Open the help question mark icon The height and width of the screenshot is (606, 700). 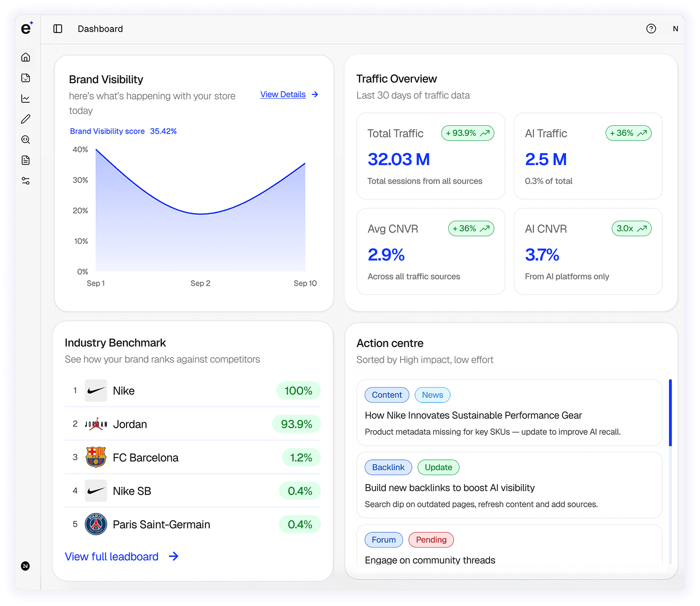[651, 29]
